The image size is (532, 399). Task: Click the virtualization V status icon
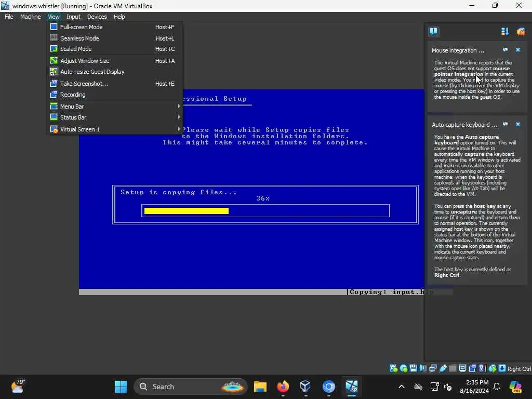(x=482, y=368)
